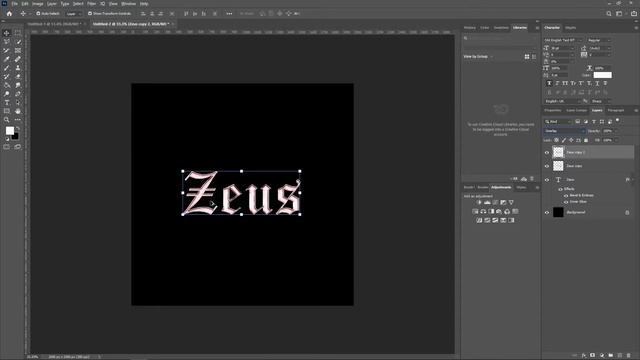Screen dimensions: 640x360
Task: Click the Character panel text color swatch
Action: 602,75
